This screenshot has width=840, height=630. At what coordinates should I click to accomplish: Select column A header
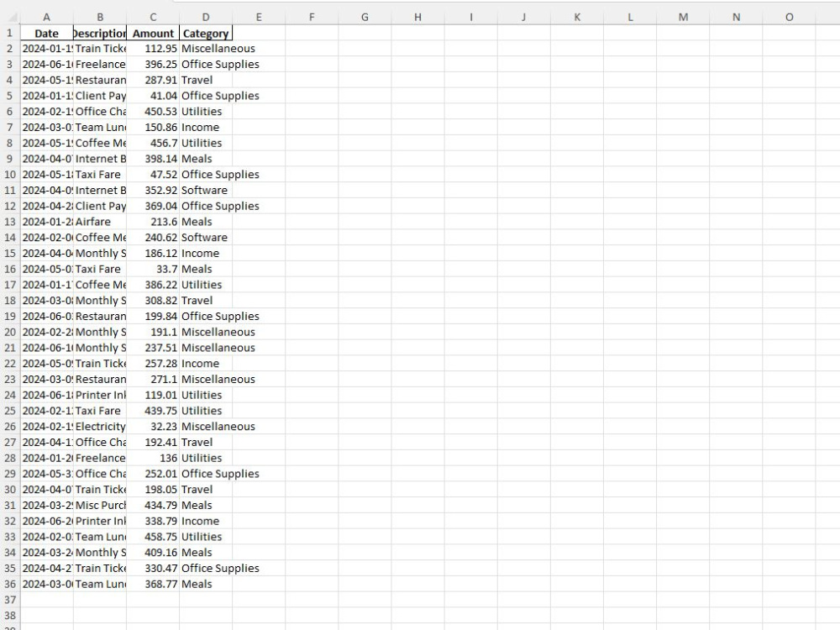pyautogui.click(x=46, y=17)
